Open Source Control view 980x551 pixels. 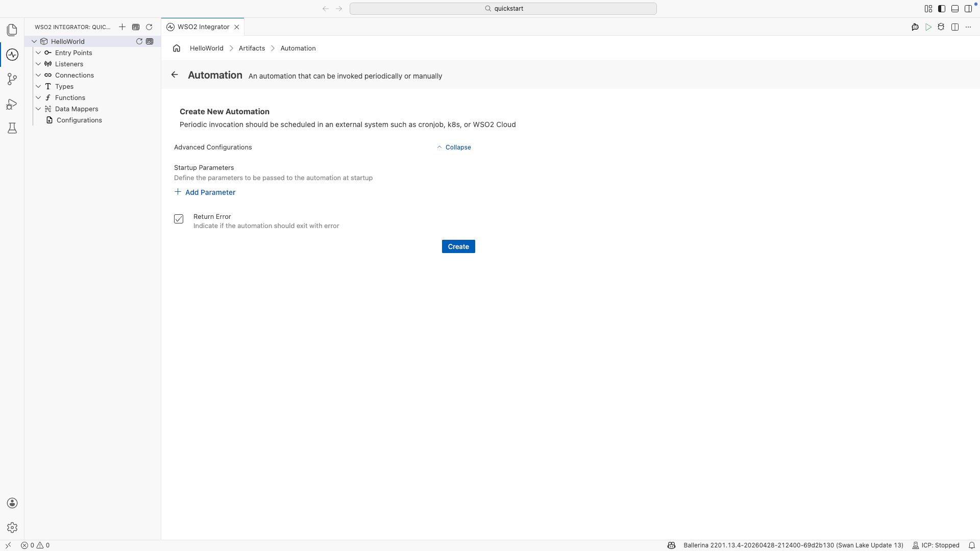(x=12, y=79)
